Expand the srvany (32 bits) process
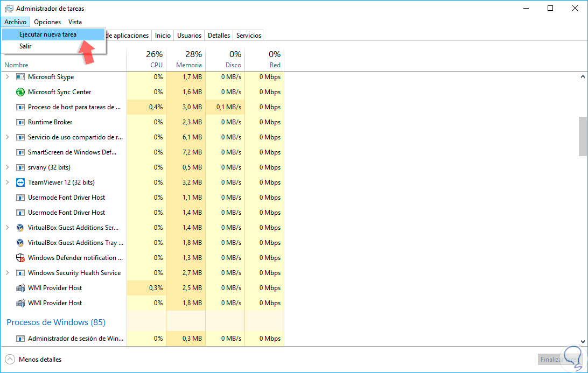 tap(7, 167)
